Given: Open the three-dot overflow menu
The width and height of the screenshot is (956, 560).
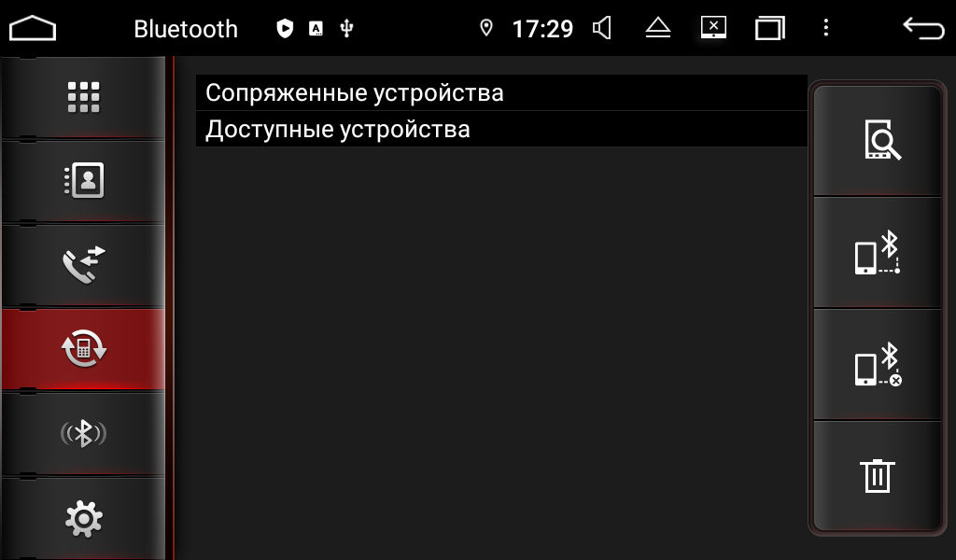Looking at the screenshot, I should coord(826,27).
